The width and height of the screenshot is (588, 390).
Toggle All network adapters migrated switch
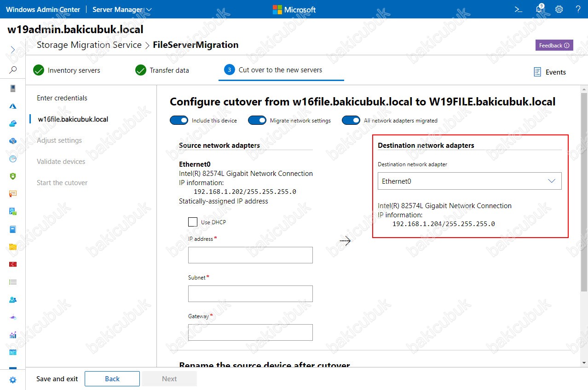(351, 120)
